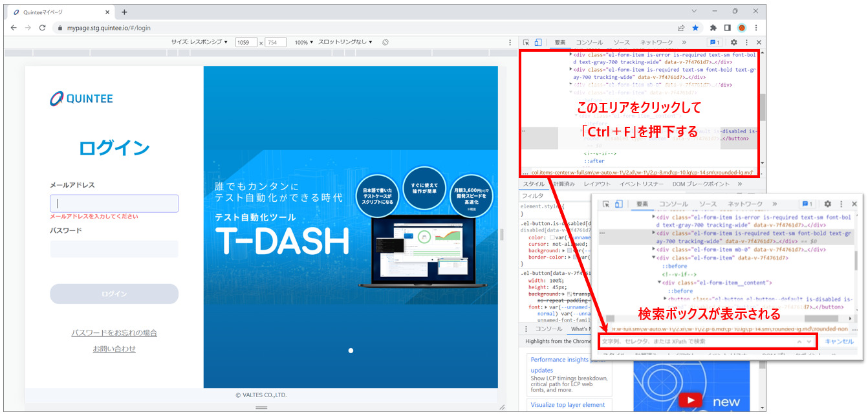
Task: Switch to the コンソール tab in main DevTools
Action: [589, 43]
